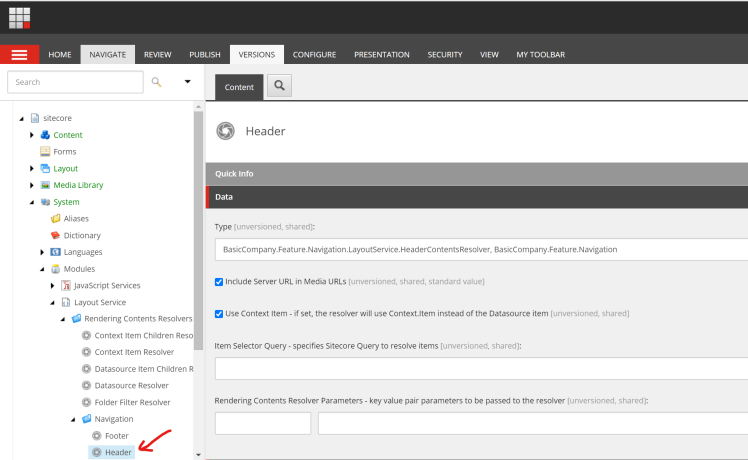
Task: Collapse the Navigation folder node
Action: click(x=72, y=419)
